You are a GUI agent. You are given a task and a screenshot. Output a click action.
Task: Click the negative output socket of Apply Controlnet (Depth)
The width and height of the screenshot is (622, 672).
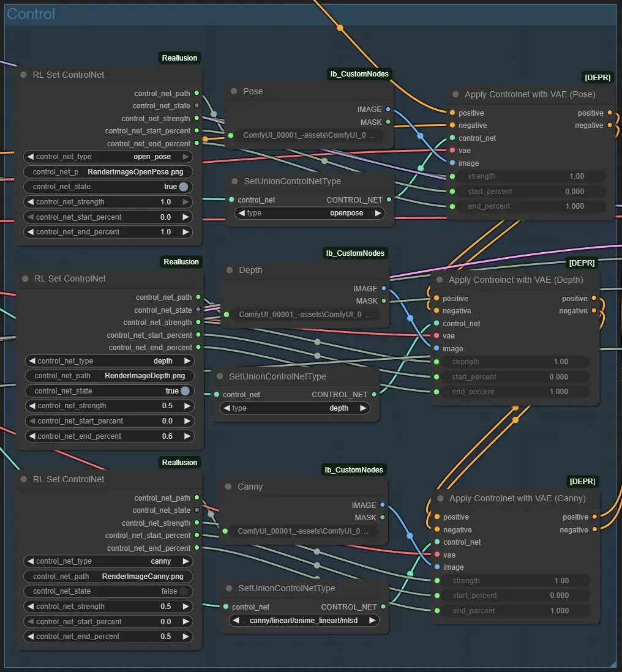[594, 311]
